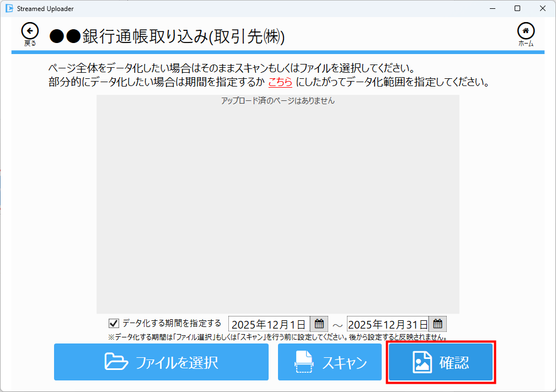Open the calendar picker for the start date
556x392 pixels.
pos(319,324)
